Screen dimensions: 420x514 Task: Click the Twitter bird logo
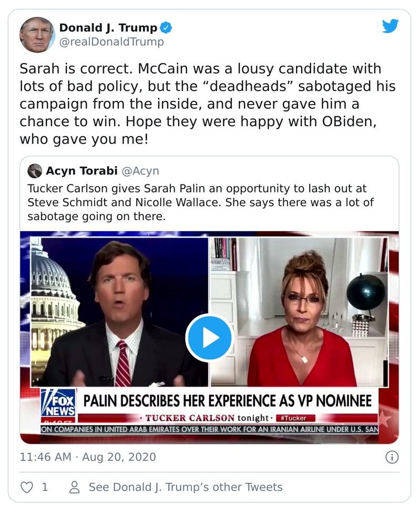pos(390,26)
